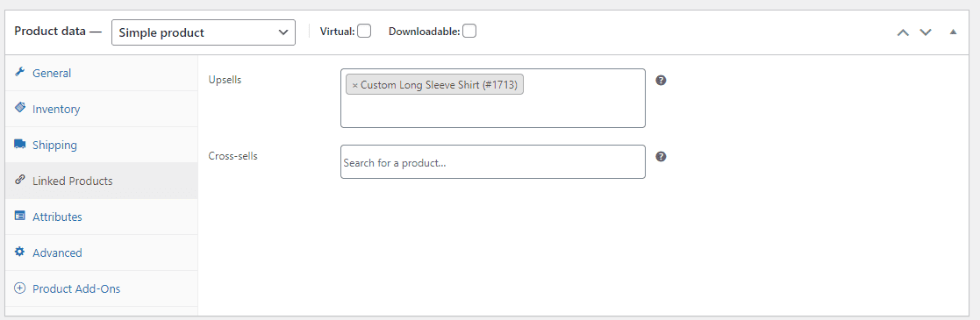
Task: Enable the Downloadable checkbox
Action: pos(469,31)
